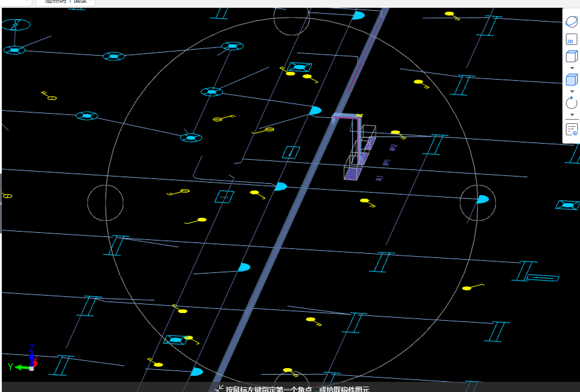Click the orbit ring's right handle circle
This screenshot has height=392, width=580.
(478, 203)
